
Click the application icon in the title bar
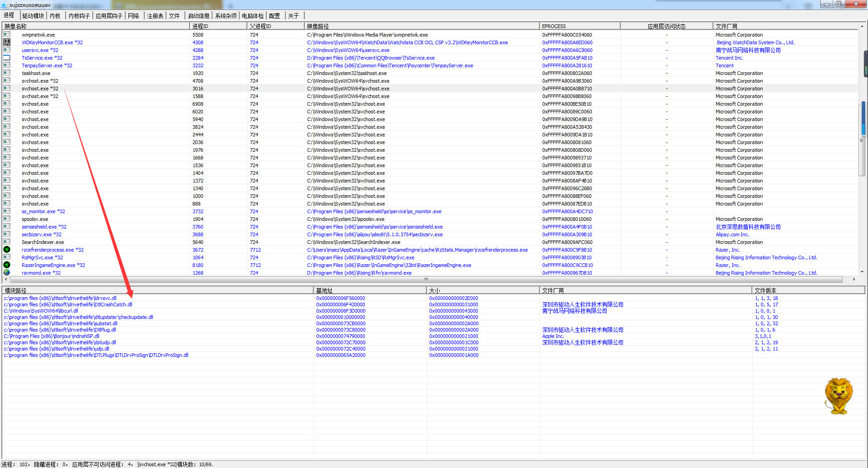(x=4, y=5)
